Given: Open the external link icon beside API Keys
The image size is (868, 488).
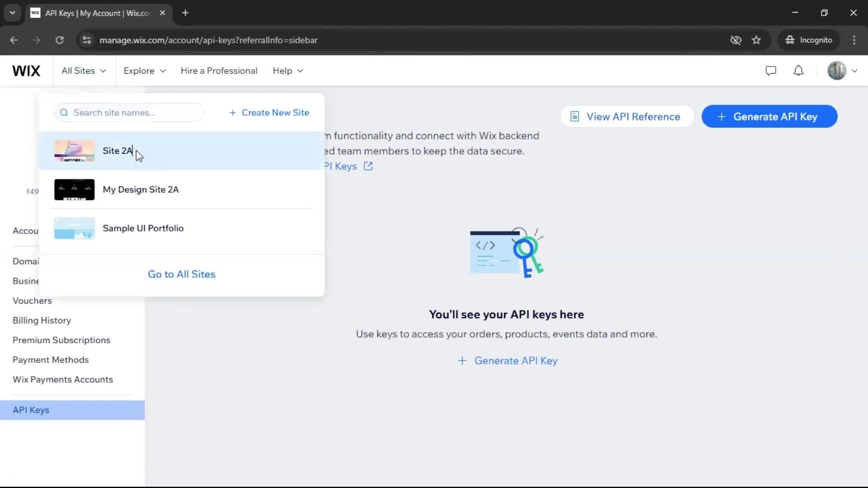Looking at the screenshot, I should [x=368, y=166].
